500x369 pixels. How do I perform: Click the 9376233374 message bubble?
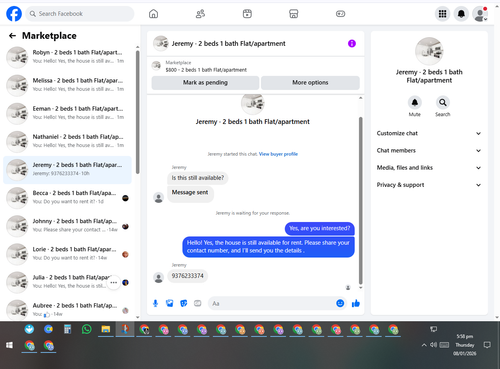click(x=187, y=276)
